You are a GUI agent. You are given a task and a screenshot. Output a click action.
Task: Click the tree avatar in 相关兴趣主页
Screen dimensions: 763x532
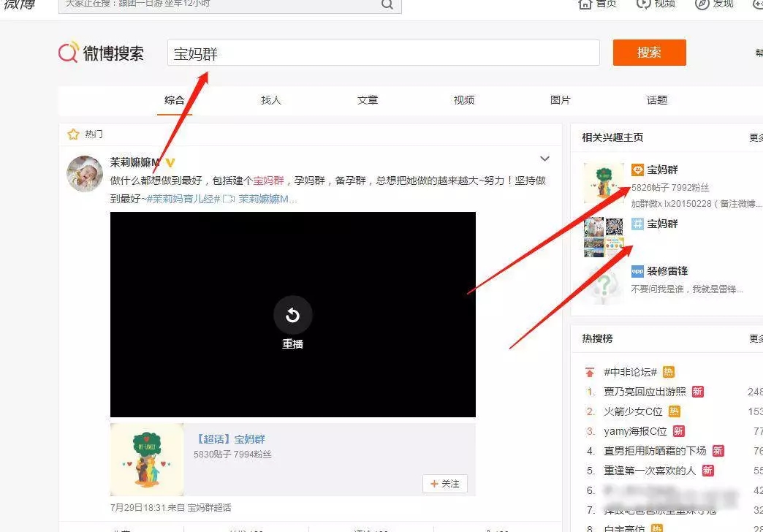point(604,183)
